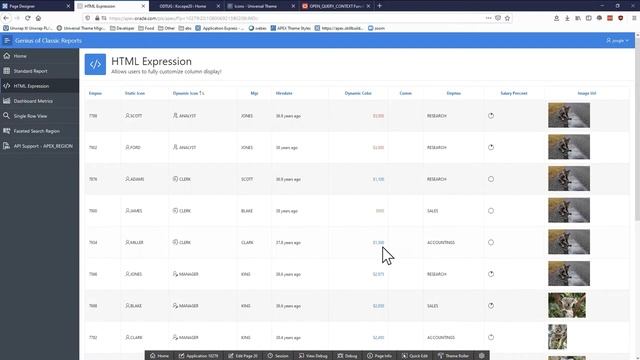Click the MANAGER icon in CLARK's row
The height and width of the screenshot is (360, 640).
175,337
